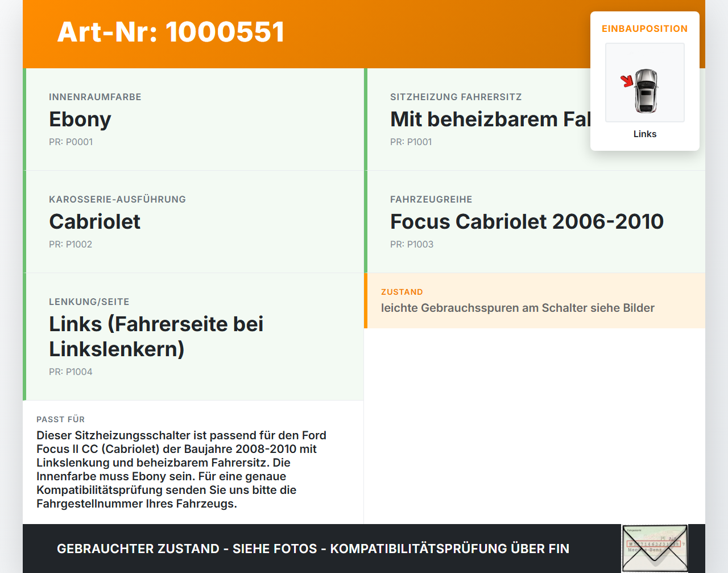This screenshot has height=573, width=728.
Task: Click the crossed-out VIN envelope thumbnail
Action: 655,549
